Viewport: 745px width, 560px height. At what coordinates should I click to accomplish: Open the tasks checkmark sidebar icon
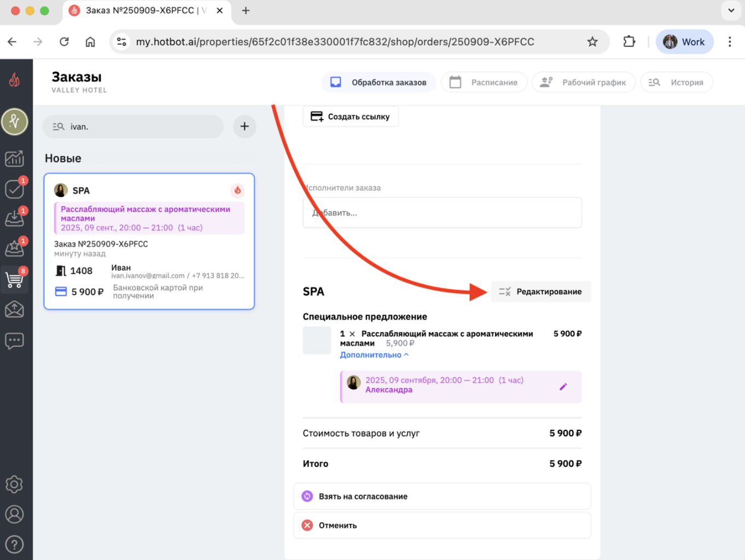click(14, 189)
